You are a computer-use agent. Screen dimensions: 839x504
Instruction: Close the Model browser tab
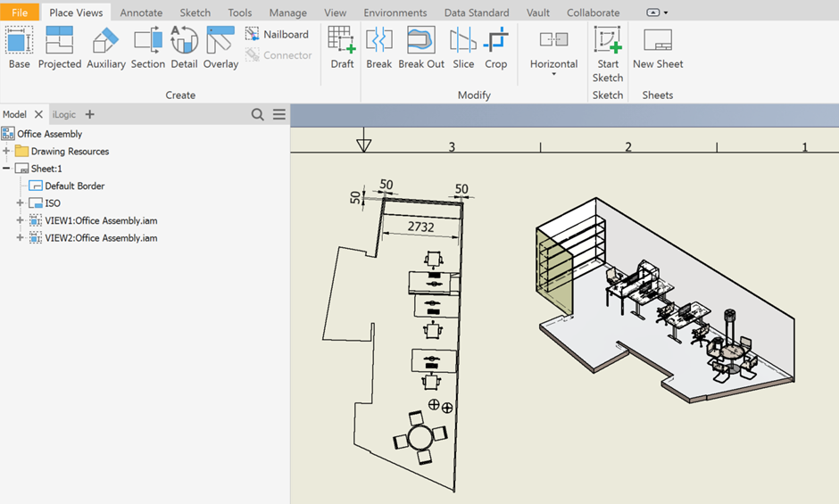tap(38, 114)
